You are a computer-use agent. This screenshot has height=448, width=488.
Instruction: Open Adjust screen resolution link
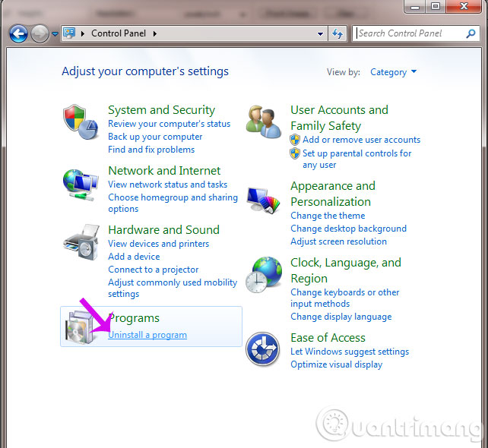point(338,241)
